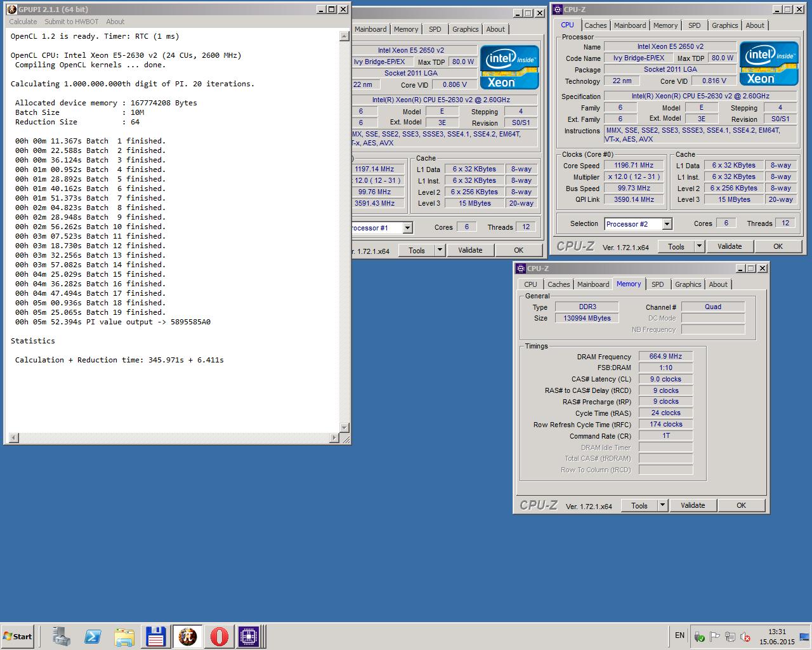Viewport: 812px width, 650px height.
Task: Click Tools button in Processor #2 CPU-Z
Action: 676,246
